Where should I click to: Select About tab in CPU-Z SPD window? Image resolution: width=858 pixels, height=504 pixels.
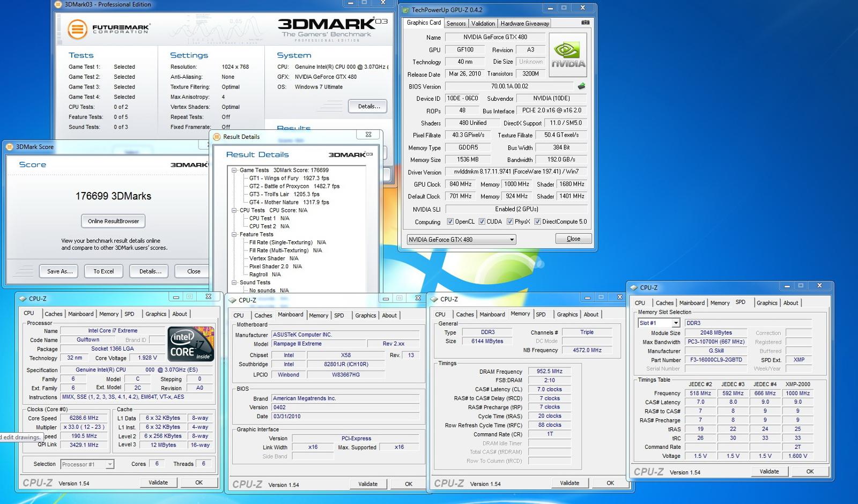coord(790,303)
